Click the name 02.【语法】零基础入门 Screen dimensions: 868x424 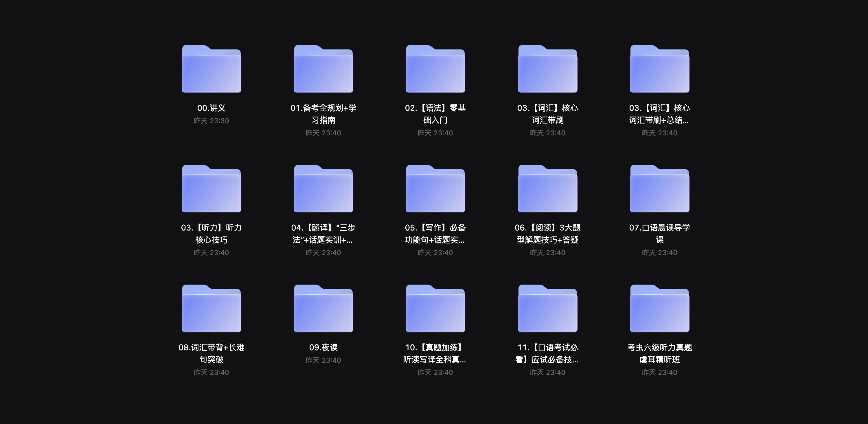(x=435, y=114)
